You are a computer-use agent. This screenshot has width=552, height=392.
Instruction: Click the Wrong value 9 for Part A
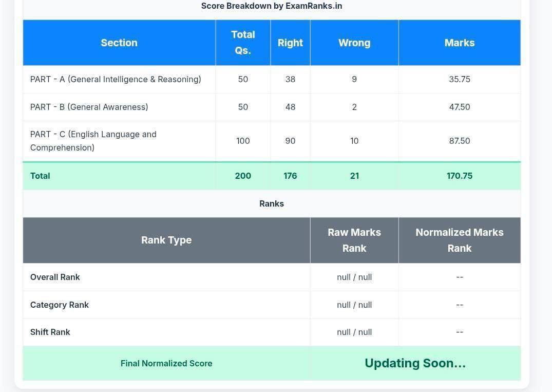point(354,79)
